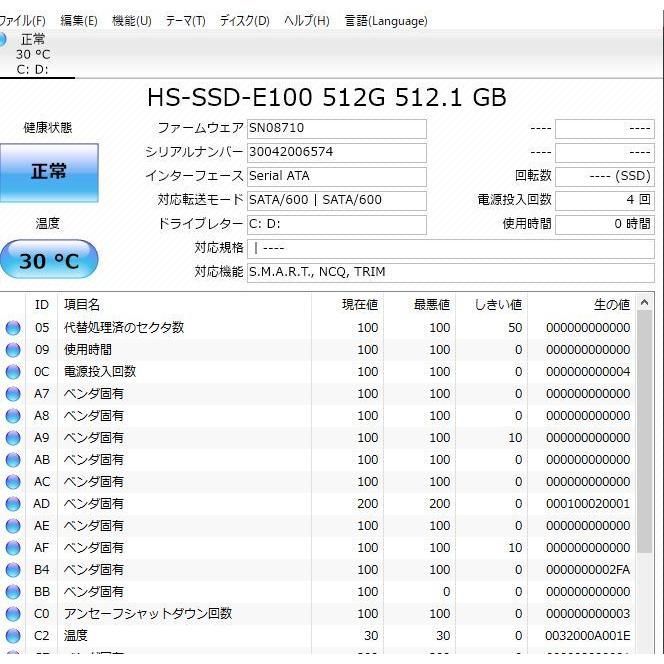This screenshot has width=664, height=664.
Task: Click the status icon for ID BB
Action: [x=13, y=592]
